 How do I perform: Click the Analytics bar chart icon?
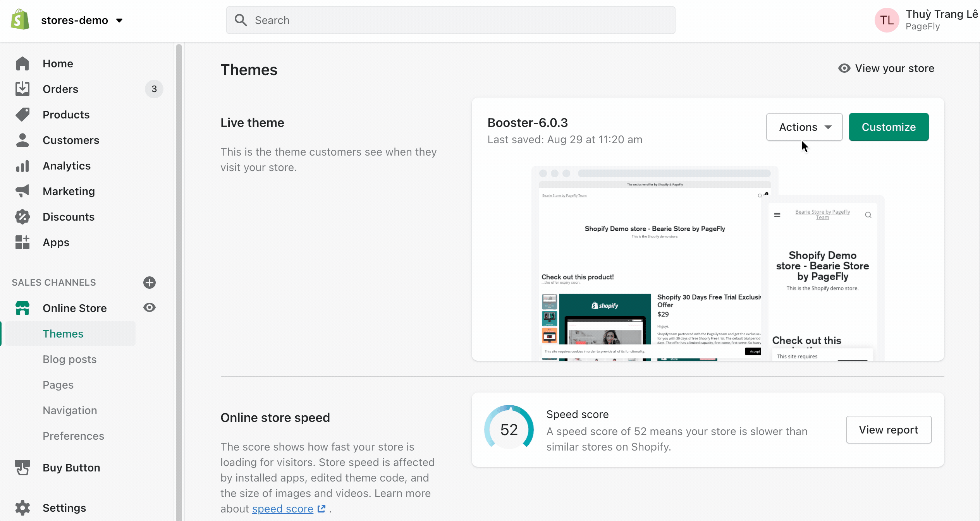[x=22, y=166]
